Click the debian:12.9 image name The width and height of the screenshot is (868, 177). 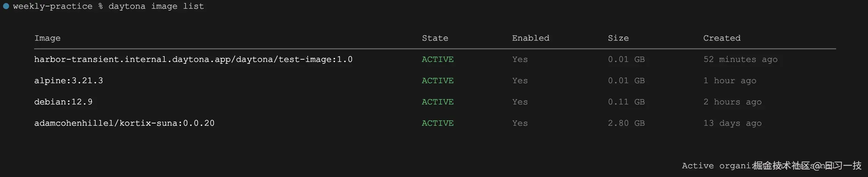click(63, 102)
